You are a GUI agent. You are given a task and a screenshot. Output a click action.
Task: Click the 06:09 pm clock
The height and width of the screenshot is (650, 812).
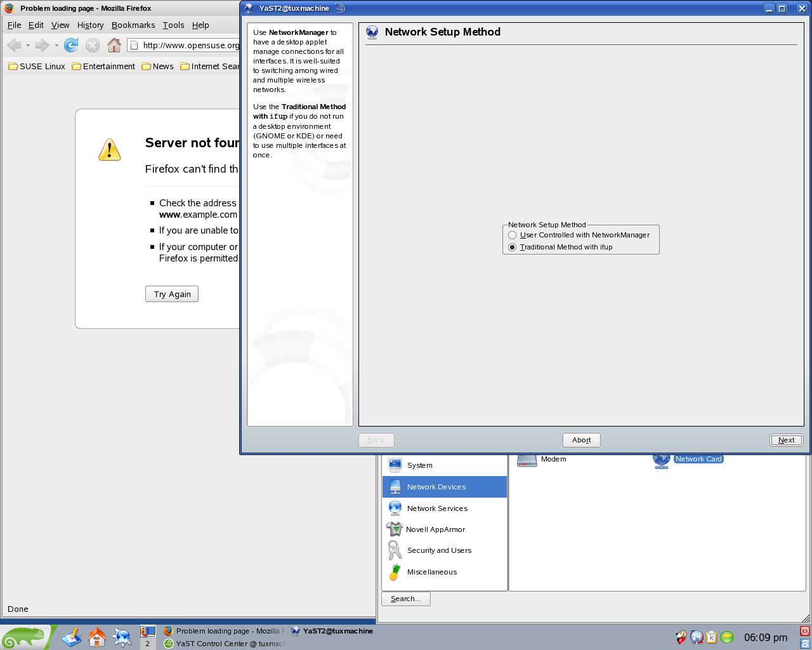tap(766, 637)
